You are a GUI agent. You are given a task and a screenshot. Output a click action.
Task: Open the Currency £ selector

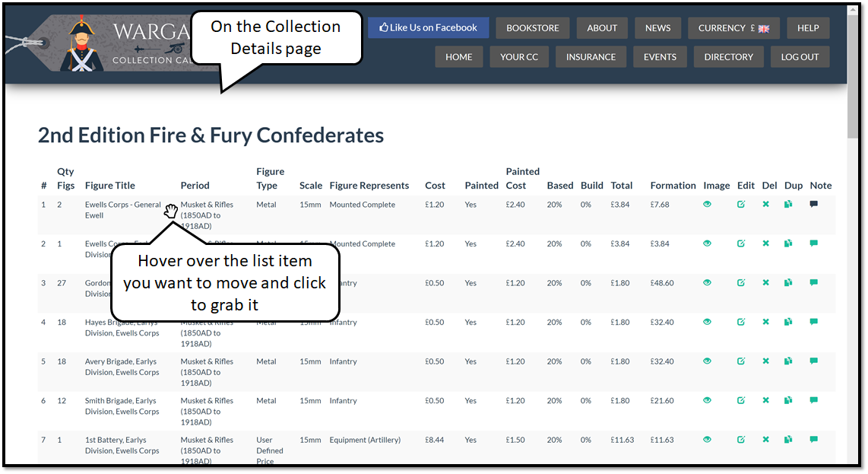tap(733, 27)
